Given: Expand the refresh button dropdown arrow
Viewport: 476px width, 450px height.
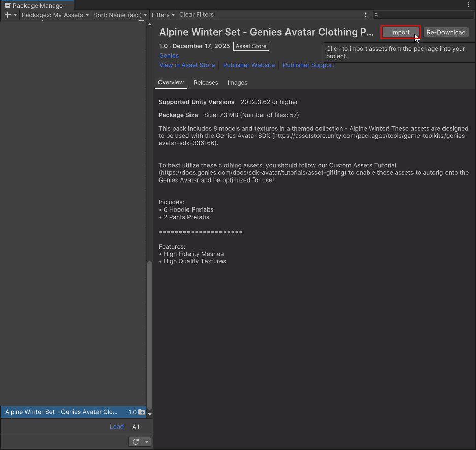Looking at the screenshot, I should [147, 442].
